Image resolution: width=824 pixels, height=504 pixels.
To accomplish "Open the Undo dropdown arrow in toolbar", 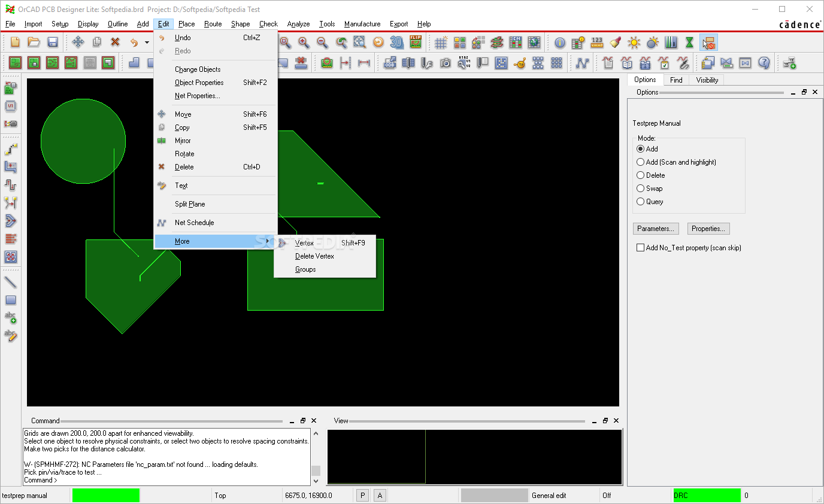I will [147, 42].
